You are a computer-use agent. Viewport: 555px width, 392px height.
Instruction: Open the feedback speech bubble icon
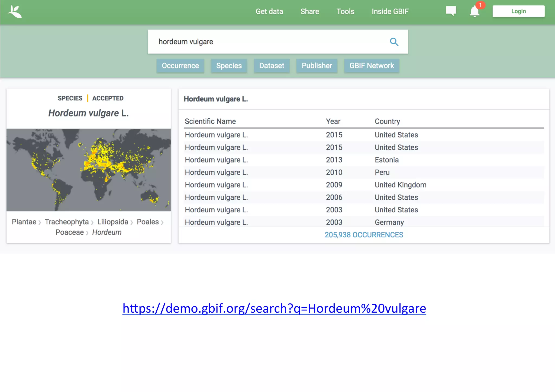pos(451,11)
